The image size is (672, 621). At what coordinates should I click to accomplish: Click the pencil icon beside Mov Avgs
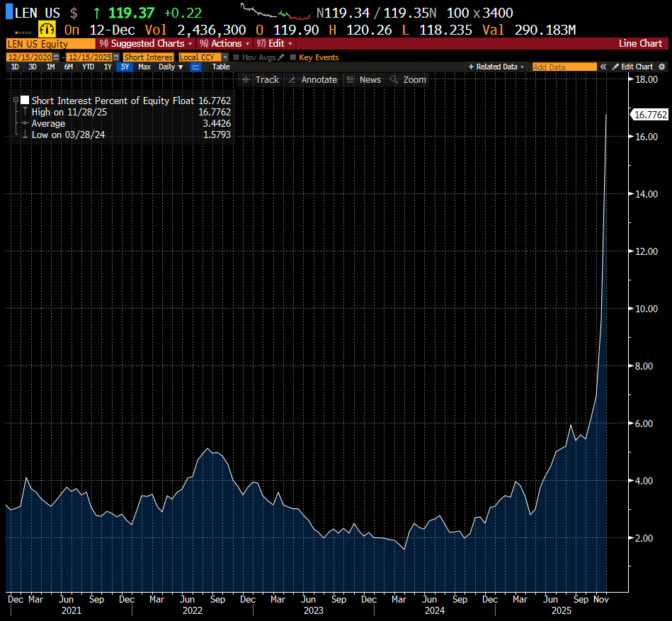(x=280, y=57)
